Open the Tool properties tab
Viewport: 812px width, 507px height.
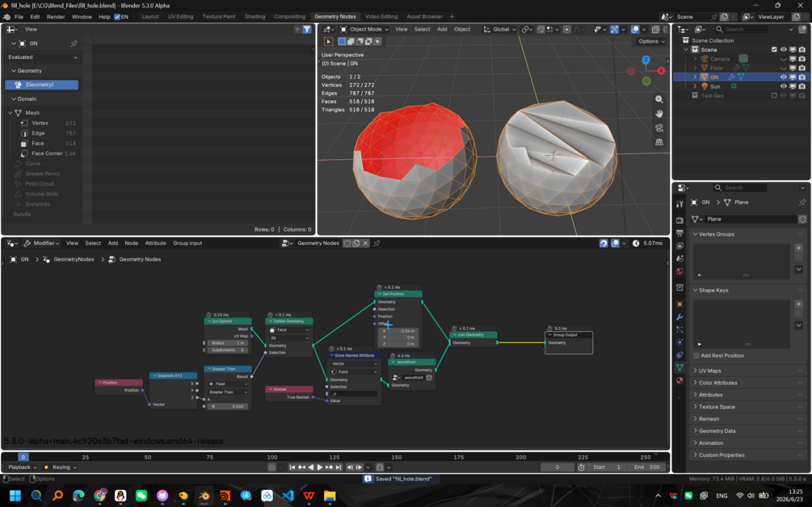click(x=679, y=203)
